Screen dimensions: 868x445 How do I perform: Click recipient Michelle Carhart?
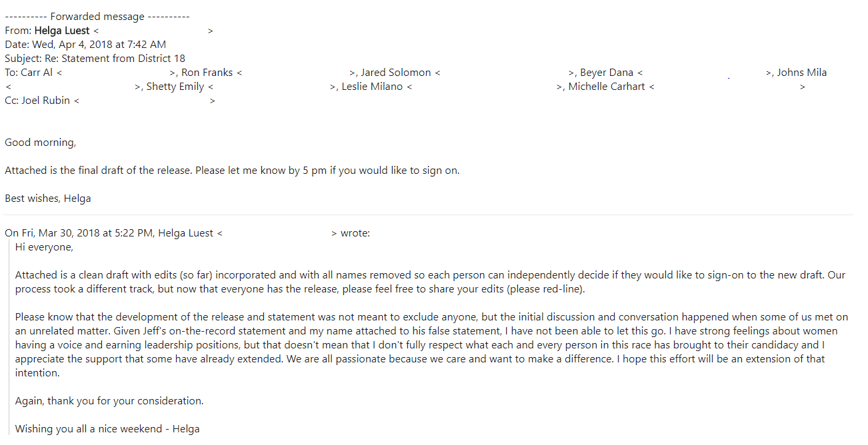[x=607, y=87]
